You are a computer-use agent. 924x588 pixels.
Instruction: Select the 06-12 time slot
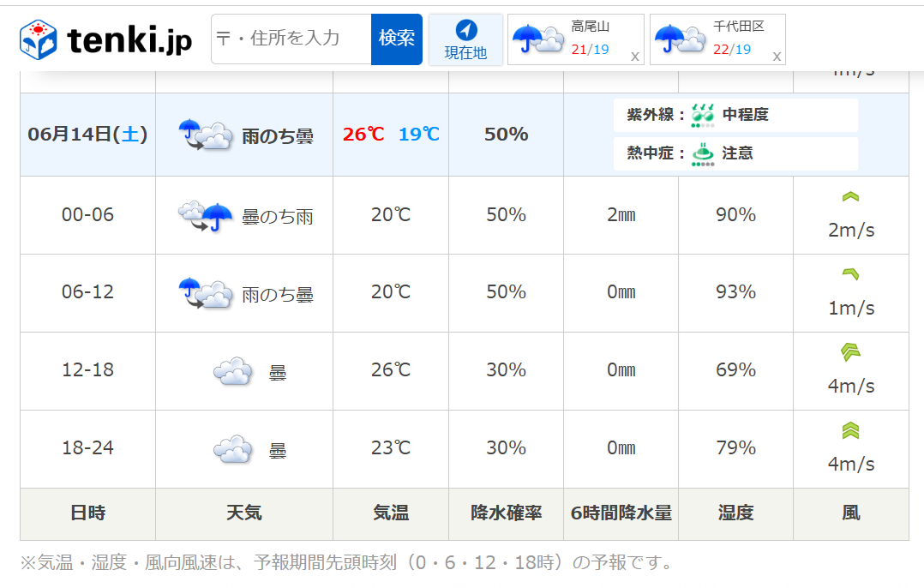[x=87, y=291]
